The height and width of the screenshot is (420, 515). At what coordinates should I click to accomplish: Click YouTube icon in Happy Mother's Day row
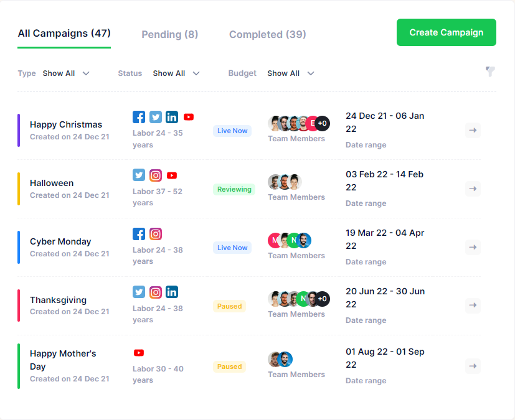click(x=139, y=353)
